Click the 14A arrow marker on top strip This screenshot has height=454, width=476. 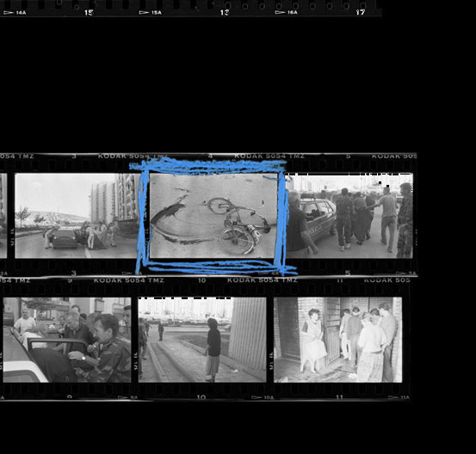point(15,13)
